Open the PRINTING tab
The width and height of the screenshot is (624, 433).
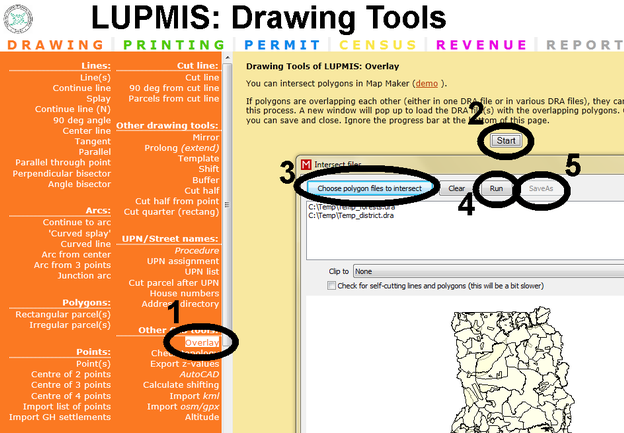click(x=174, y=45)
